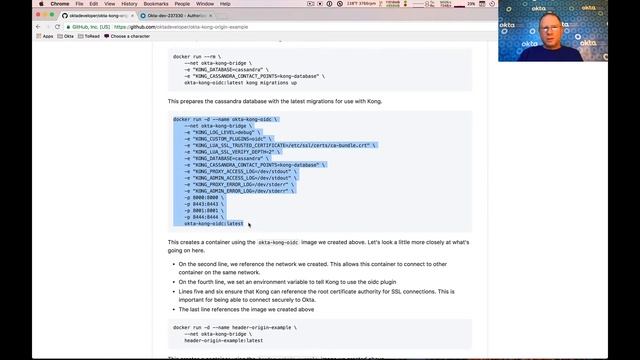Click the highlighted docker run okta-kong-oidc code block
This screenshot has height=360, width=640.
point(320,171)
